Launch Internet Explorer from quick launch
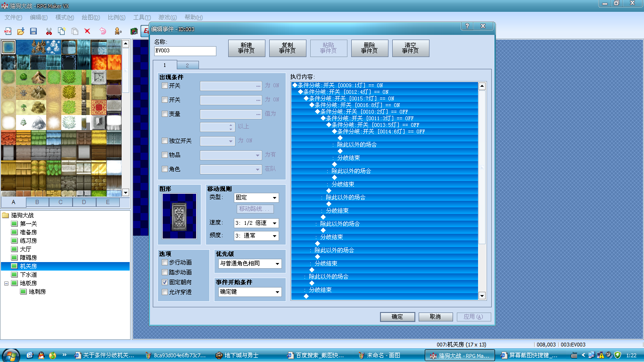The width and height of the screenshot is (644, 362). [30, 355]
